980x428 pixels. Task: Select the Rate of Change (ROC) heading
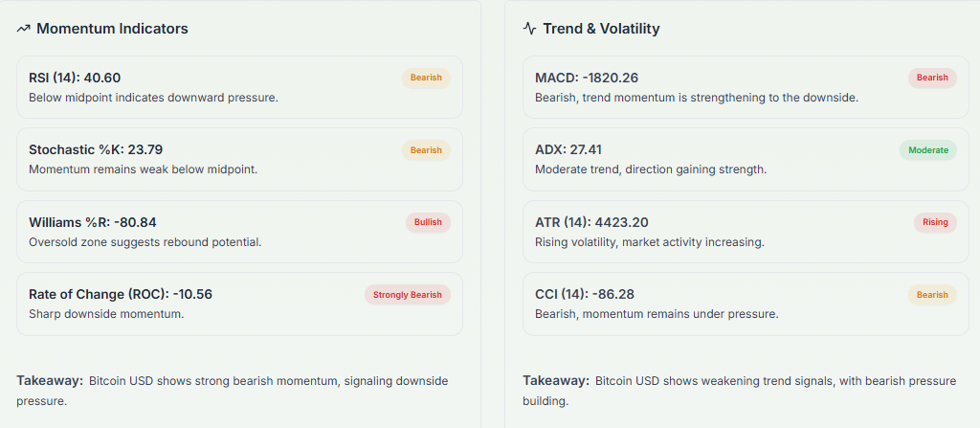121,294
